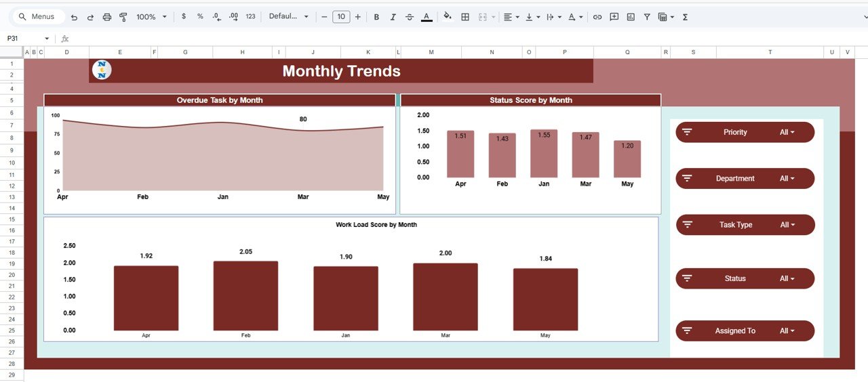Open the font family Default menu
This screenshot has width=868, height=382.
point(288,17)
